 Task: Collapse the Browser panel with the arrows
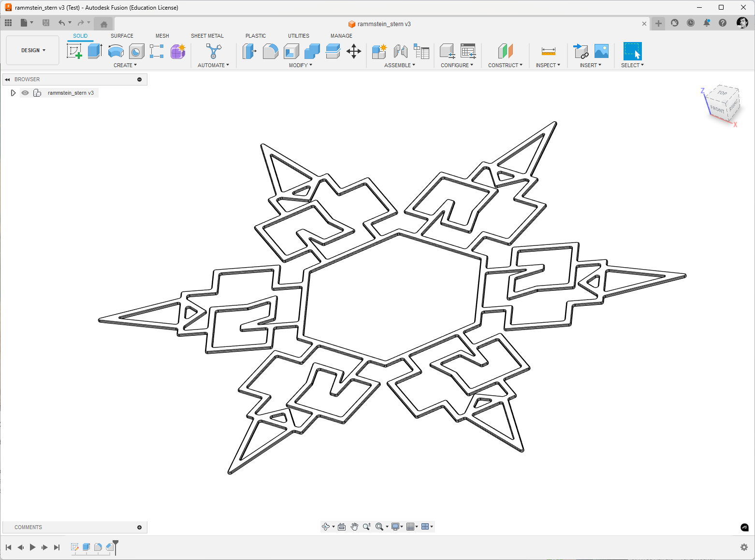(x=7, y=79)
